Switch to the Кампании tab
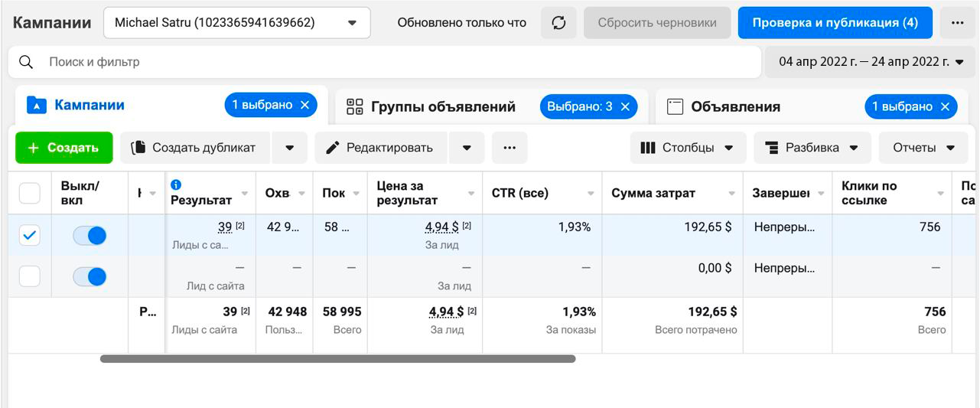 tap(90, 105)
